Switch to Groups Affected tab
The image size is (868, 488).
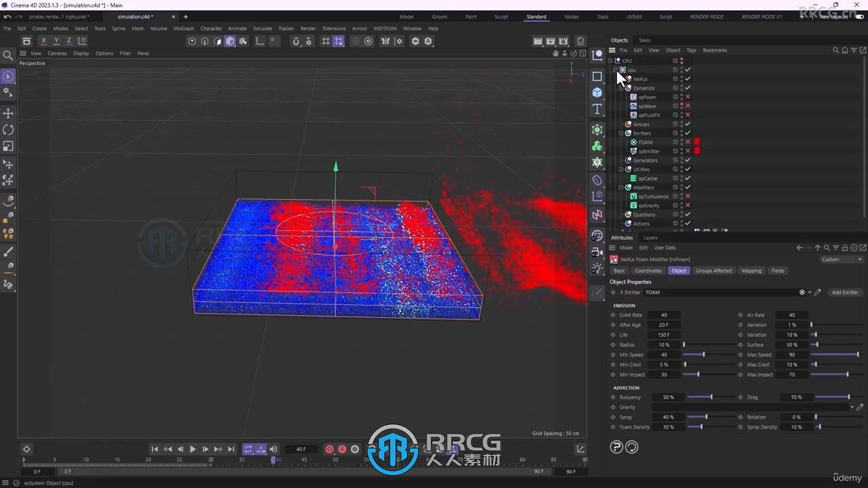[x=713, y=270]
